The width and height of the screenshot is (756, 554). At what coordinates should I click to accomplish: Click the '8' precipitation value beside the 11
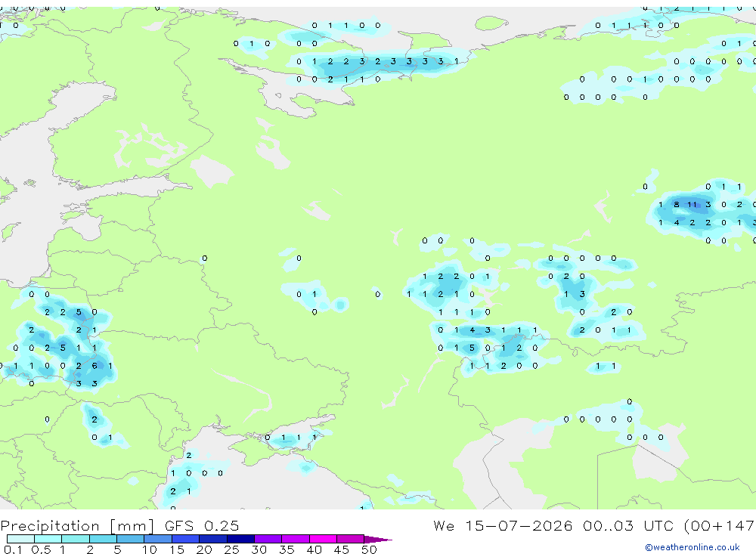pos(677,204)
